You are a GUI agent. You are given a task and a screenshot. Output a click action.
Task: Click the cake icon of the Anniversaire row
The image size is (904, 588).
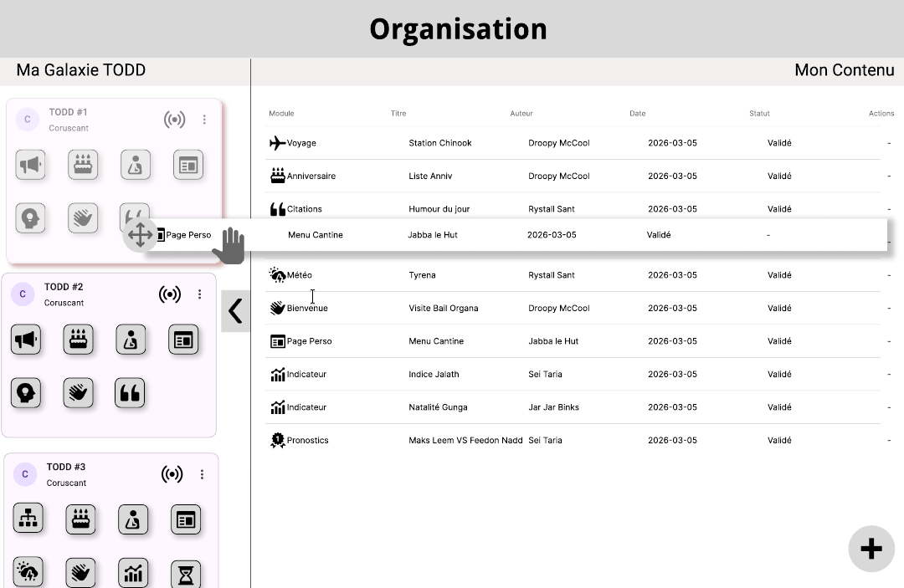pos(278,176)
